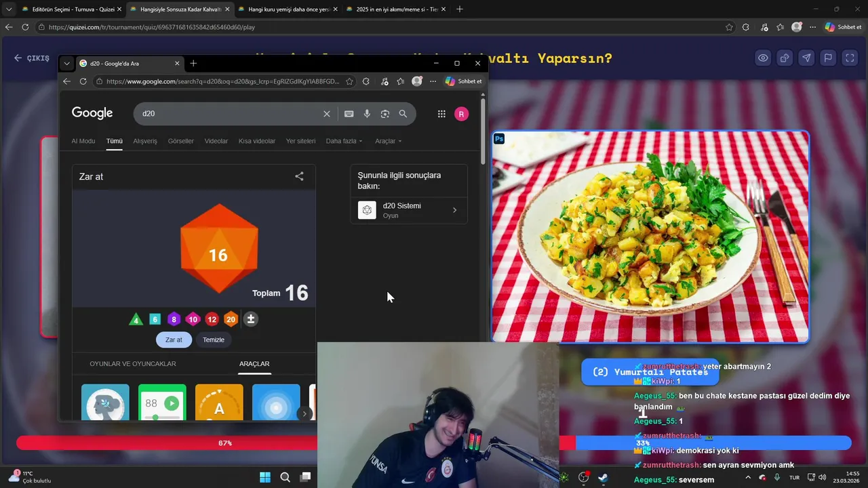This screenshot has height=488, width=868.
Task: Click the Temizle clear button
Action: coord(214,340)
